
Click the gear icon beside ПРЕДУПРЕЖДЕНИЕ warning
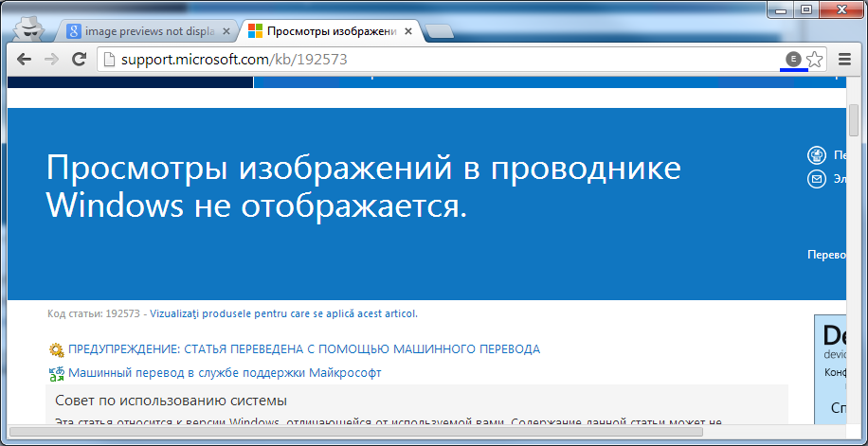coord(57,349)
